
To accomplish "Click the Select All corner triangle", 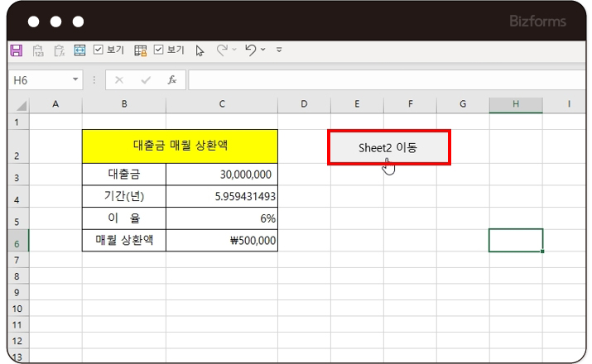I will [22, 105].
